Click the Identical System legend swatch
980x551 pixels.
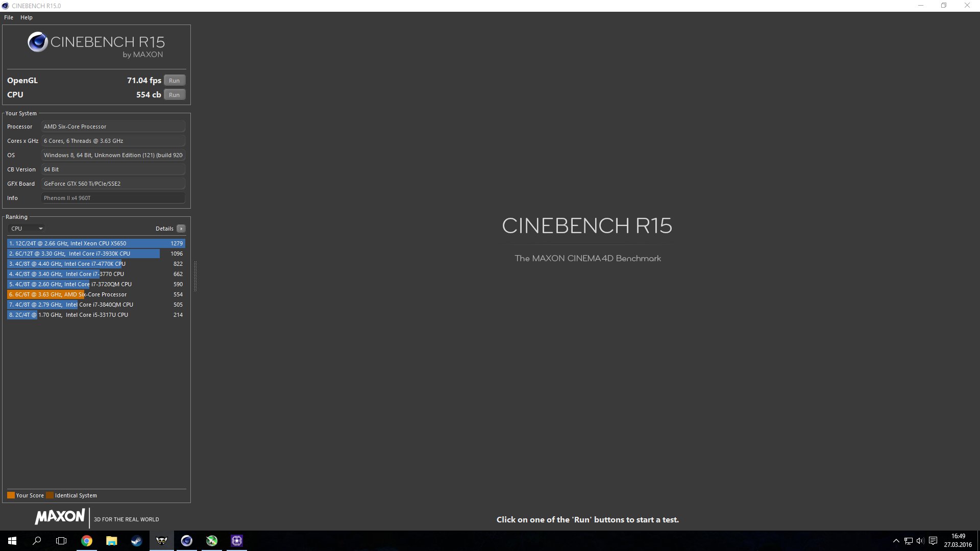click(x=50, y=495)
